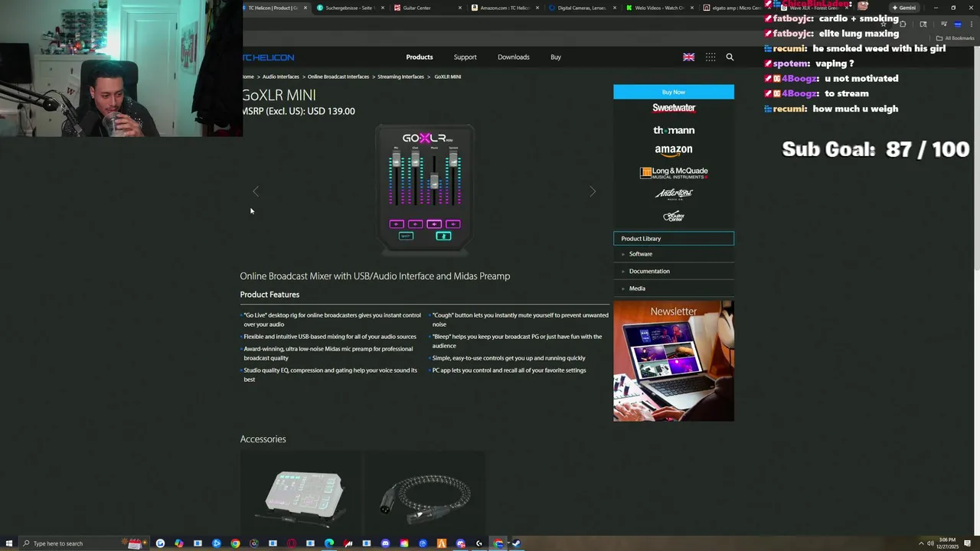This screenshot has height=551, width=980.
Task: Open Buy menu item
Action: 556,57
